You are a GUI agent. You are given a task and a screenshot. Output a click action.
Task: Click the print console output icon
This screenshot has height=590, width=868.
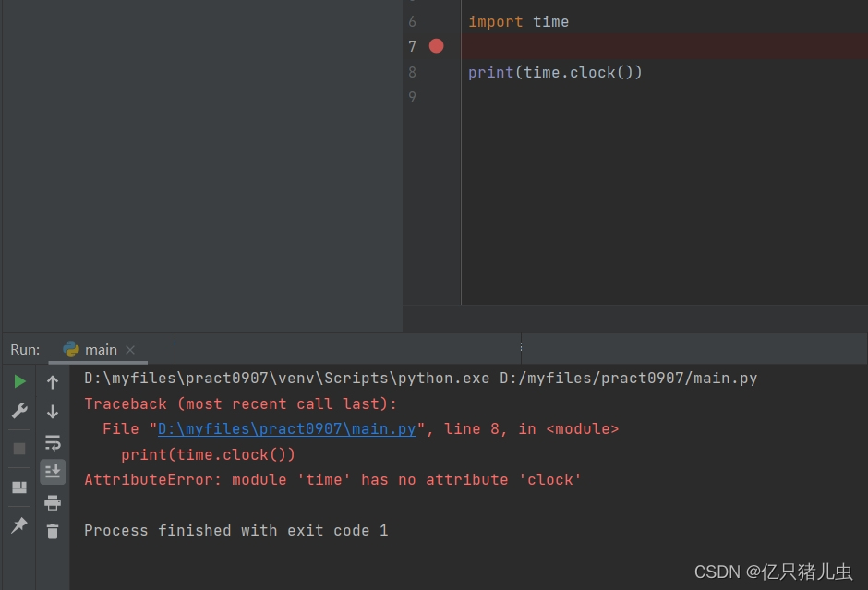pos(53,503)
